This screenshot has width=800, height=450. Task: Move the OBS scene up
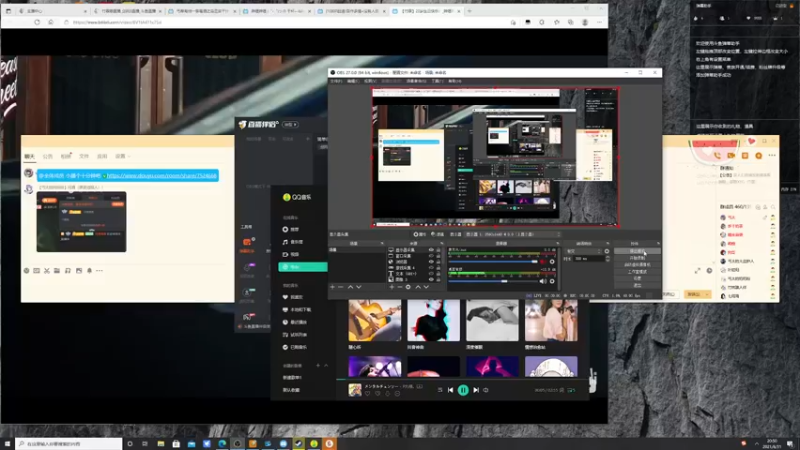pos(351,287)
